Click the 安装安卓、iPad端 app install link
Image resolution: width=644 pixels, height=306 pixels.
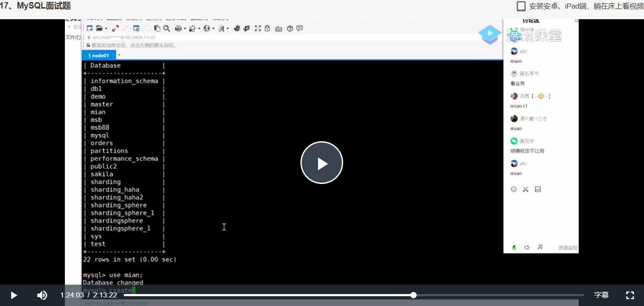pyautogui.click(x=586, y=6)
